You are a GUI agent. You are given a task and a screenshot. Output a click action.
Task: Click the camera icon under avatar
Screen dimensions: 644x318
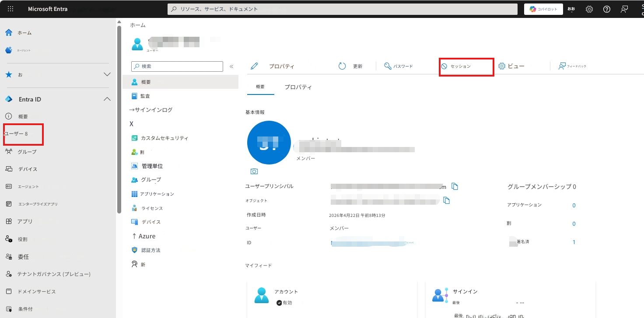(x=254, y=171)
